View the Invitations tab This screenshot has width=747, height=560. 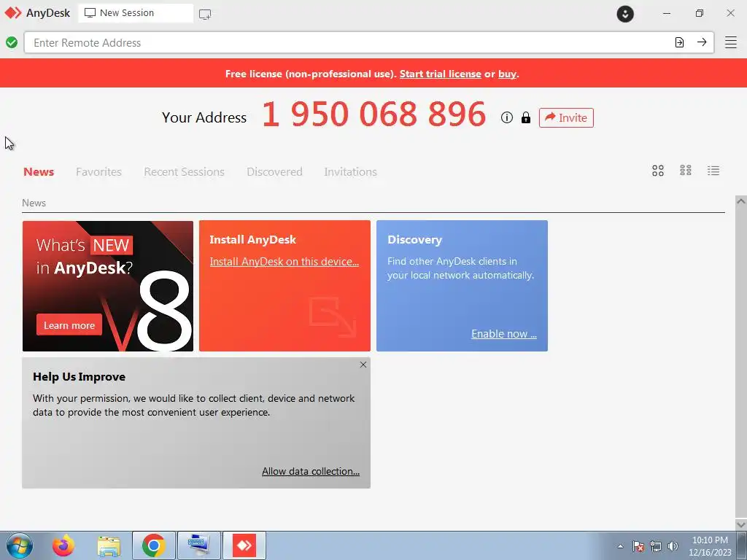(x=351, y=171)
